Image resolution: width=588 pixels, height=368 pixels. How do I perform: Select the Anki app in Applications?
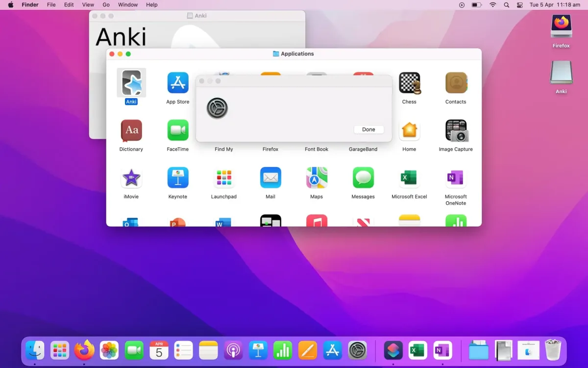(131, 82)
